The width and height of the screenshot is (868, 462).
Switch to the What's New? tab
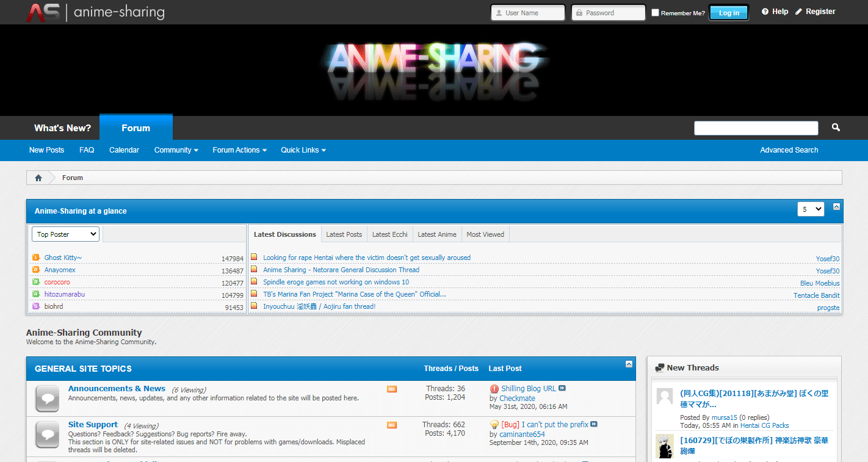pyautogui.click(x=62, y=128)
